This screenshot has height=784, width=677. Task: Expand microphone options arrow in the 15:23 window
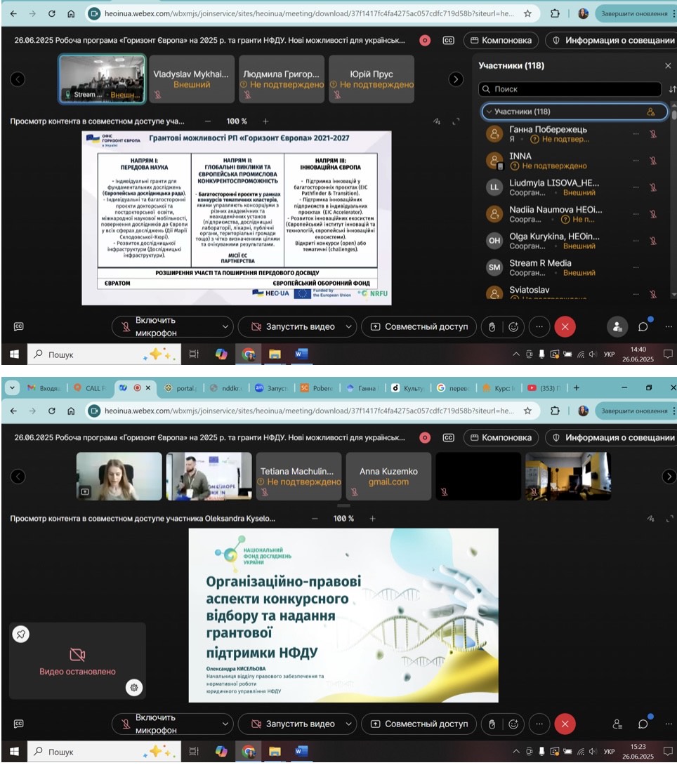[x=225, y=724]
